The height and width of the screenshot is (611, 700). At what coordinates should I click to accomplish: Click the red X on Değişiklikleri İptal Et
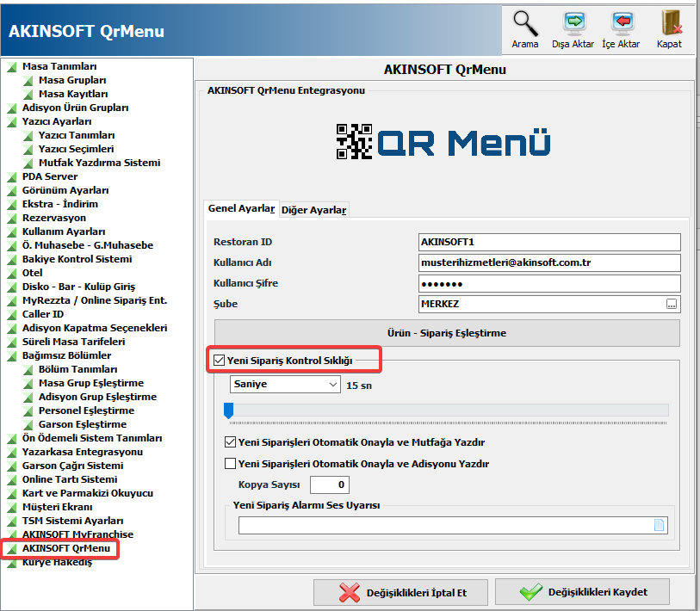coord(349,593)
